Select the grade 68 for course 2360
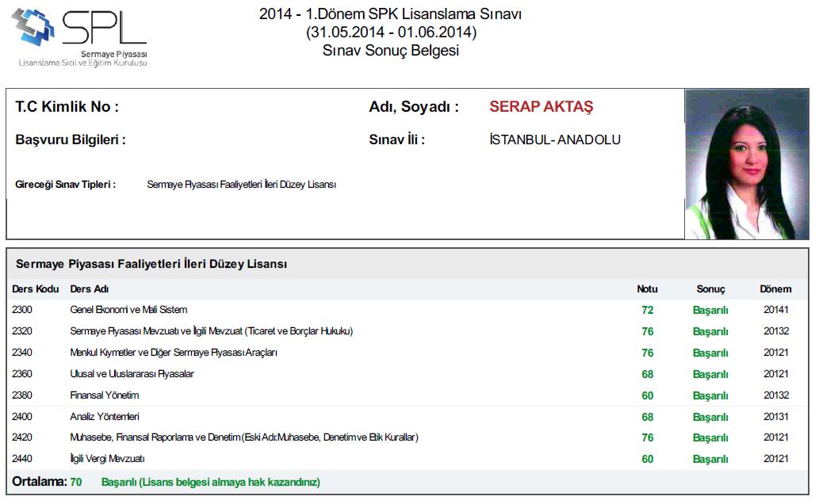The height and width of the screenshot is (504, 819). click(x=647, y=375)
